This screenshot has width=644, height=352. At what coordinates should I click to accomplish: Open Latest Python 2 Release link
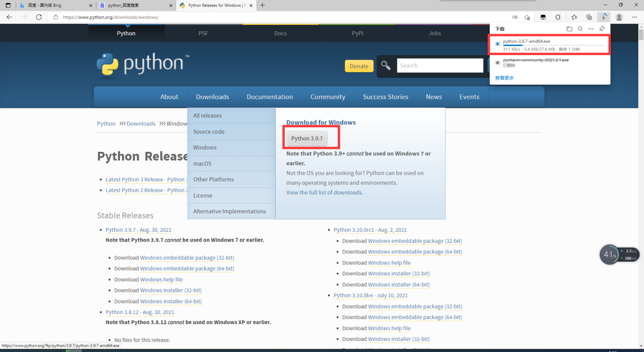(x=146, y=190)
